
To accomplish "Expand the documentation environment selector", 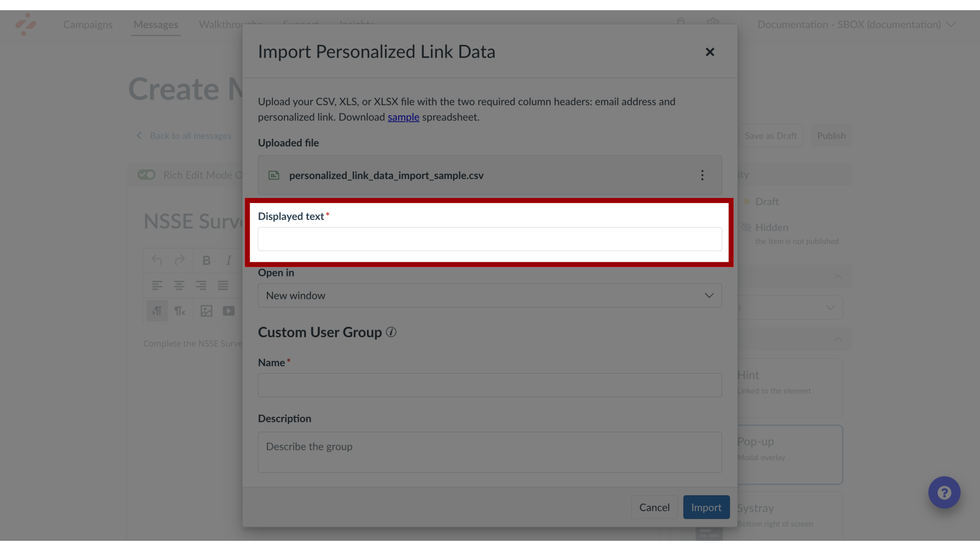I will (x=855, y=24).
